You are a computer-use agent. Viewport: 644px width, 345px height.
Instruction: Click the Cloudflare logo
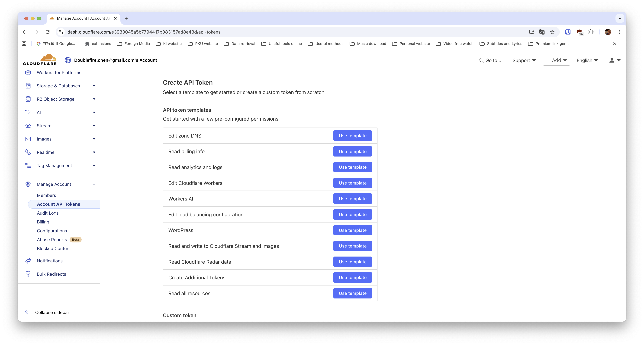[40, 60]
